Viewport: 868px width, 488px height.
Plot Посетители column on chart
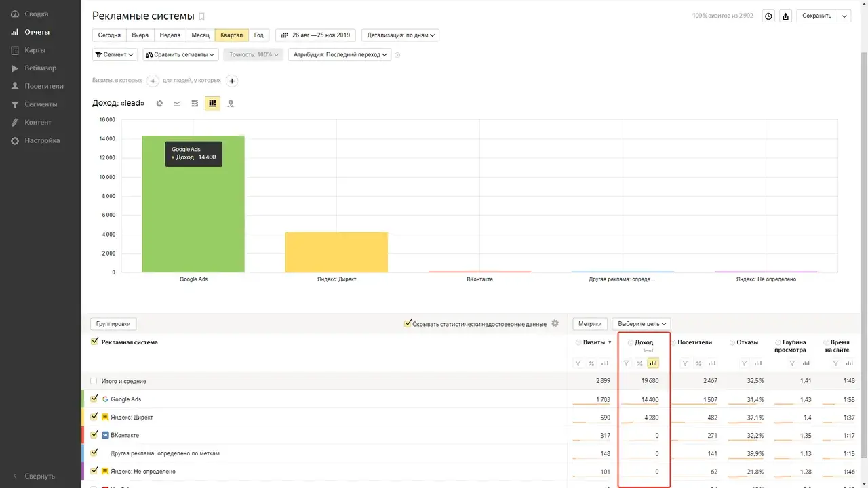click(x=712, y=363)
